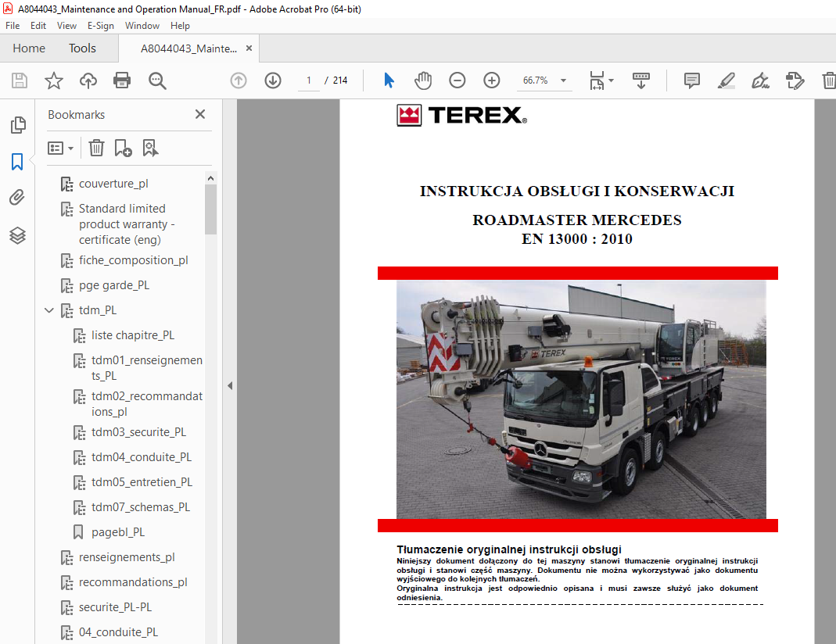The image size is (836, 644).
Task: Find current bookmark icon
Action: click(150, 148)
